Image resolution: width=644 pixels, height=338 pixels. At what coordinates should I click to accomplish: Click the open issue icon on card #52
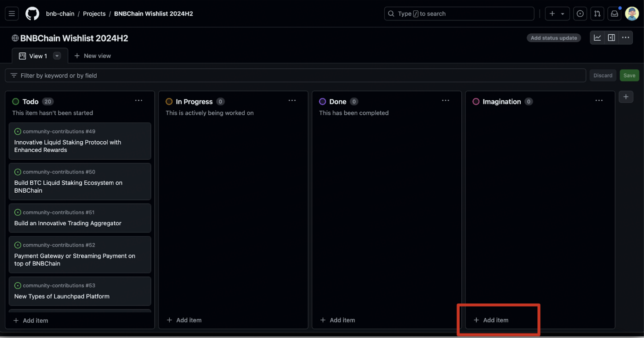[18, 245]
